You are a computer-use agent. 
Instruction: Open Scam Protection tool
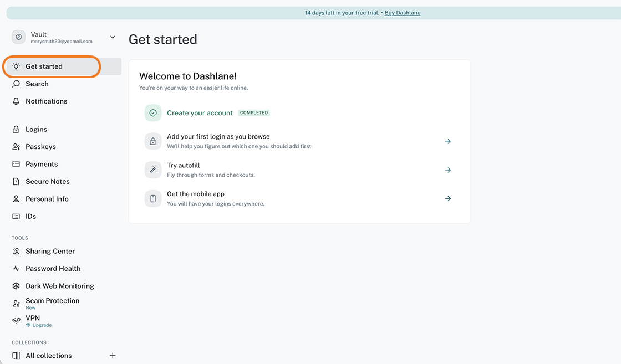pos(63,304)
